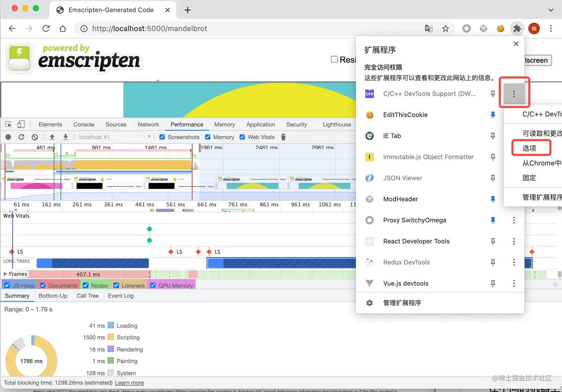The image size is (562, 392).
Task: Start recording with Performance record button
Action: coord(8,137)
